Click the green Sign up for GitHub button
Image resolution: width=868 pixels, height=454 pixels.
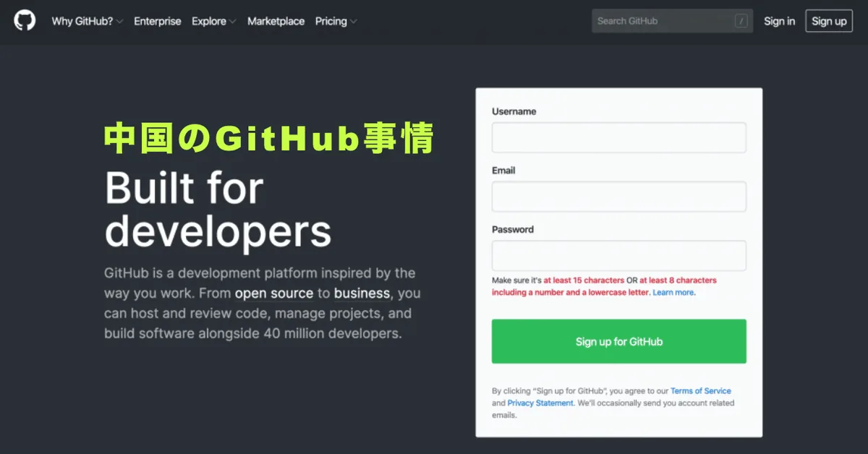618,341
